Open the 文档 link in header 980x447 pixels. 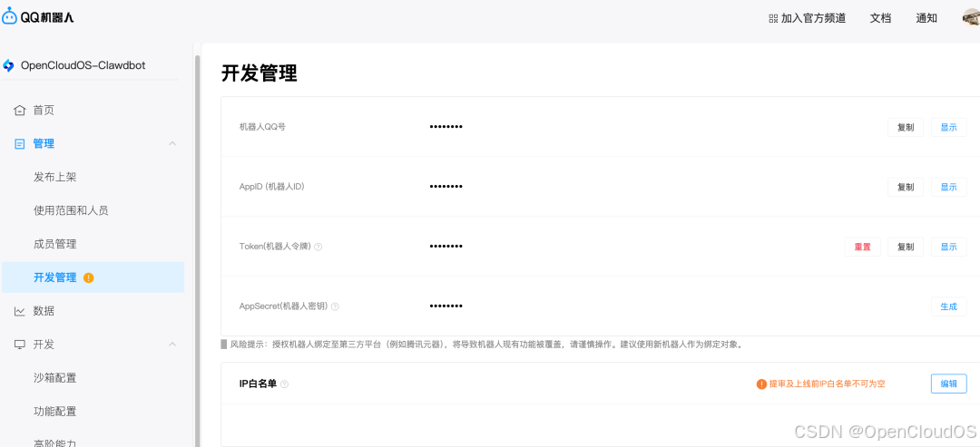tap(880, 19)
